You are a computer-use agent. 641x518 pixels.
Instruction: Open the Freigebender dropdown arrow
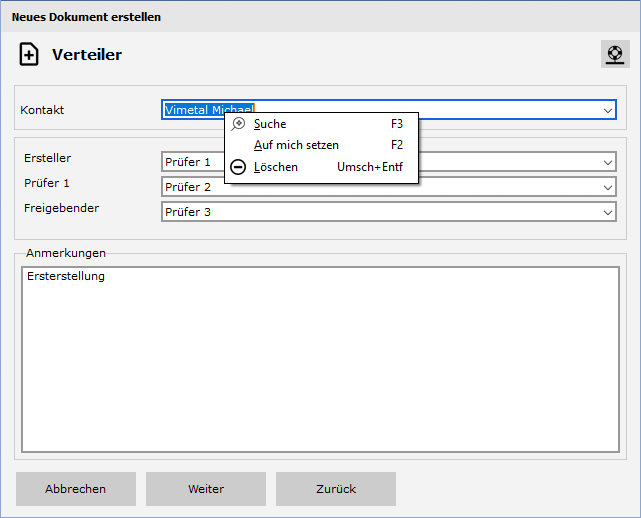(x=608, y=212)
